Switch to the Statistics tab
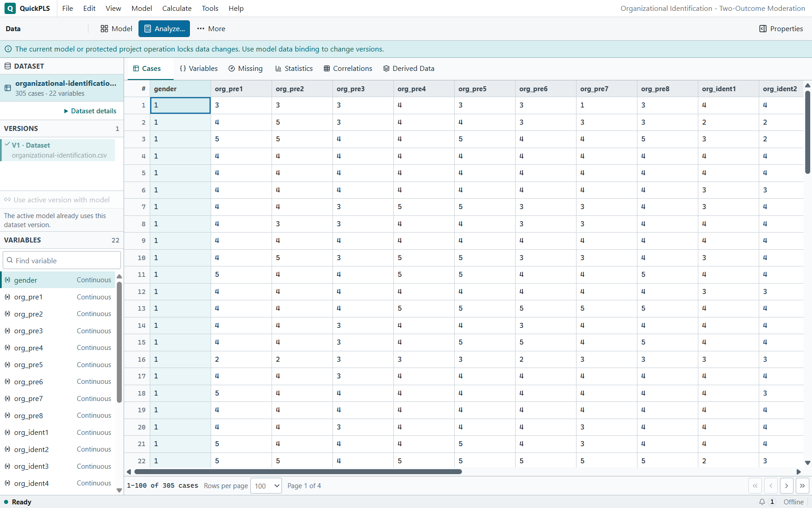 [x=294, y=69]
